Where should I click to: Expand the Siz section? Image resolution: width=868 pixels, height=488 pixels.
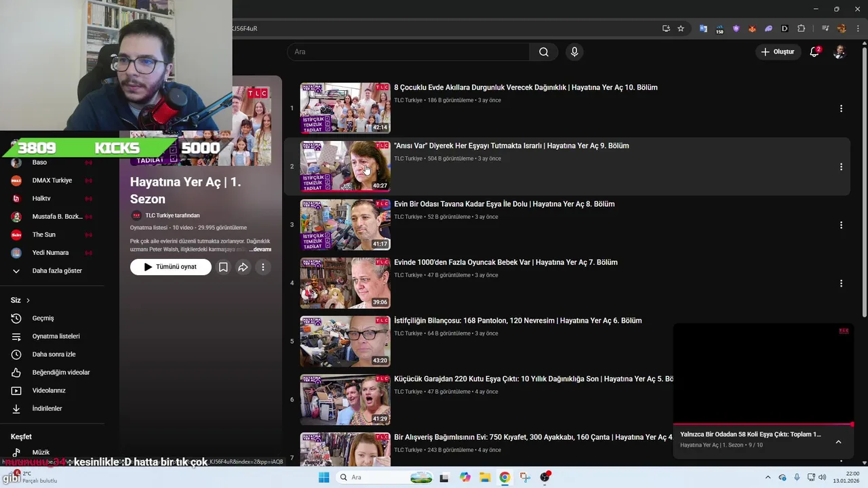coord(20,300)
